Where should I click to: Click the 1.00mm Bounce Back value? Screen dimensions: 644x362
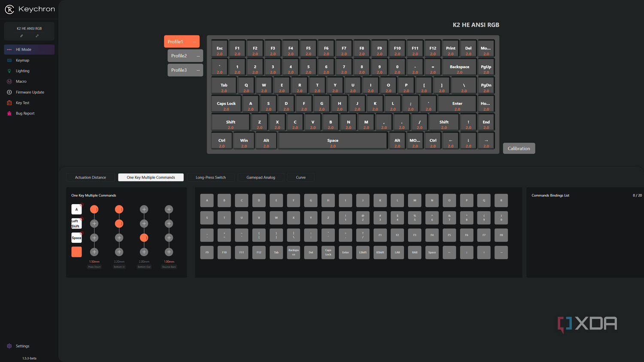pyautogui.click(x=169, y=262)
